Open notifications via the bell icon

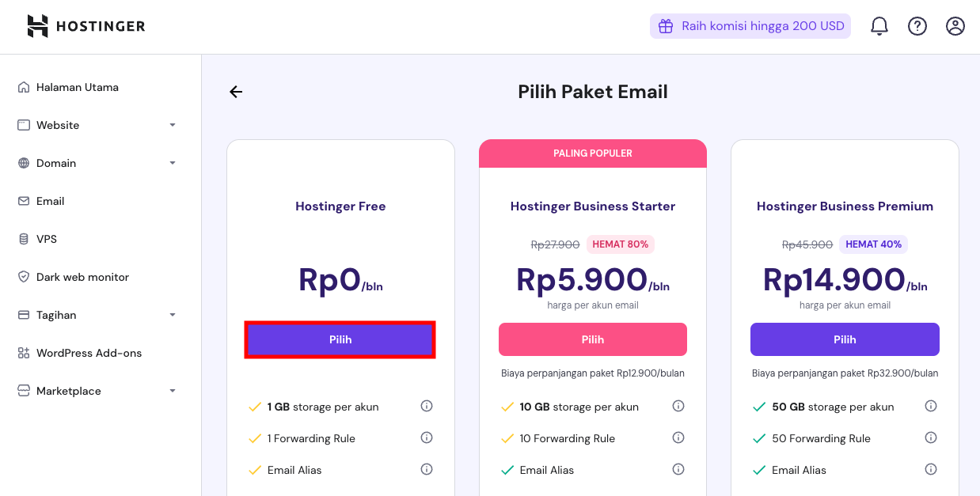879,25
